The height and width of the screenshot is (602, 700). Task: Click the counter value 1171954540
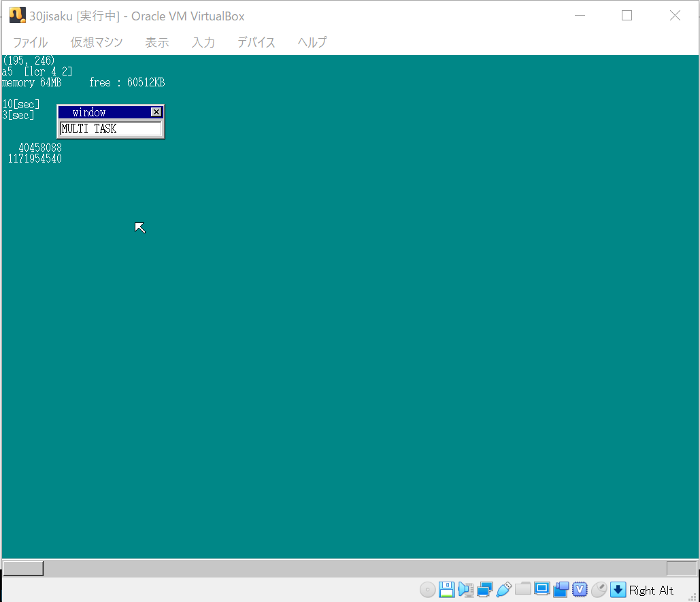[35, 159]
